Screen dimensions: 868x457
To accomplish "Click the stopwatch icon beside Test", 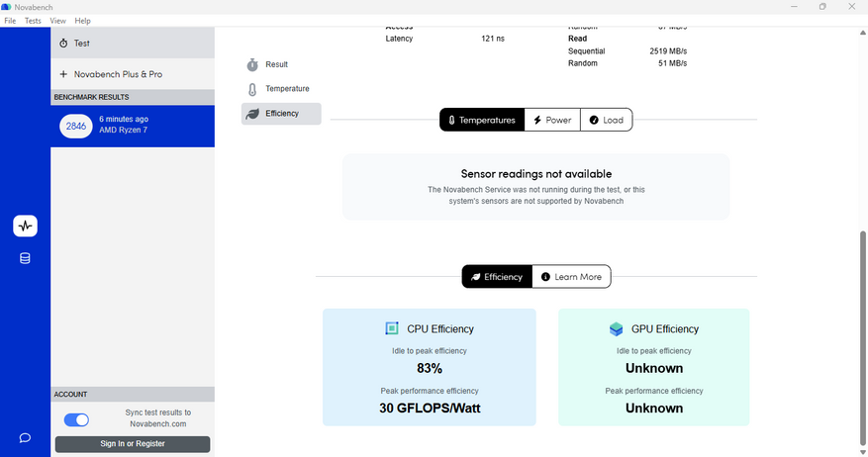I will [63, 44].
